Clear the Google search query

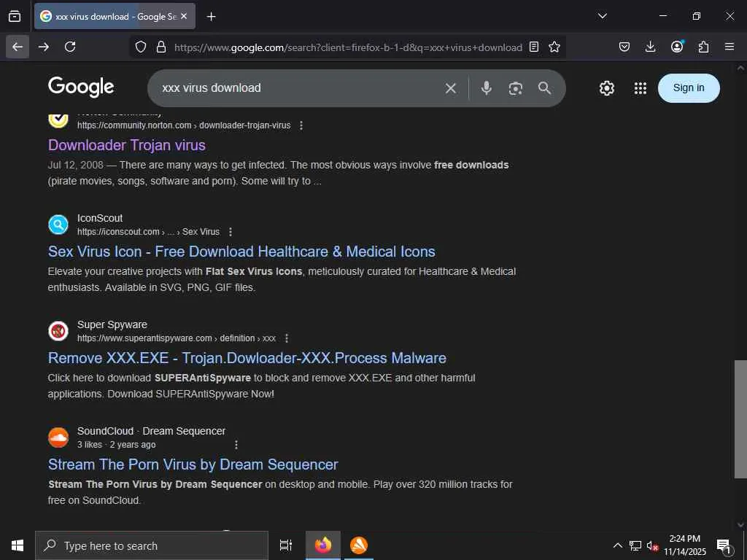[451, 88]
